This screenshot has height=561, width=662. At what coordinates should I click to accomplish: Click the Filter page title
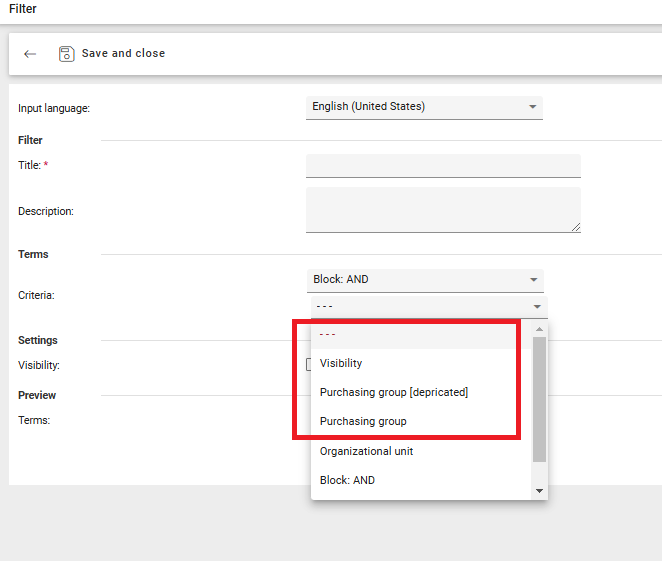tap(23, 9)
